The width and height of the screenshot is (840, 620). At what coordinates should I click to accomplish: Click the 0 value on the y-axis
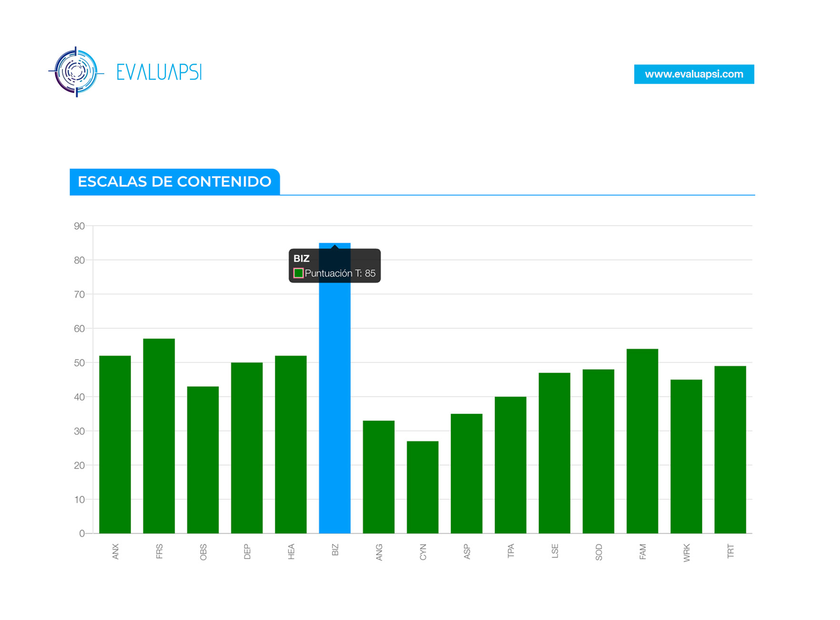pyautogui.click(x=82, y=534)
